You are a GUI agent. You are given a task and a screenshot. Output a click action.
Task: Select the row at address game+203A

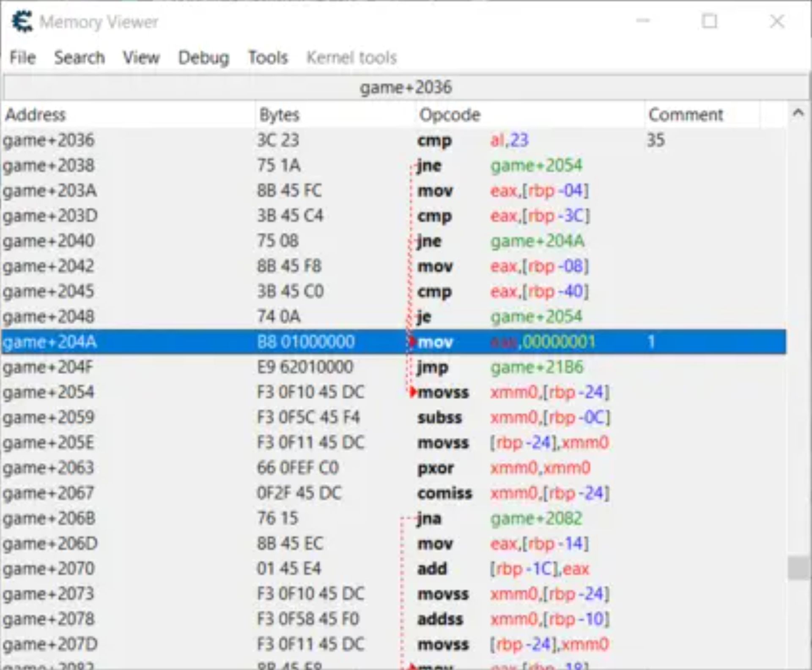click(393, 191)
